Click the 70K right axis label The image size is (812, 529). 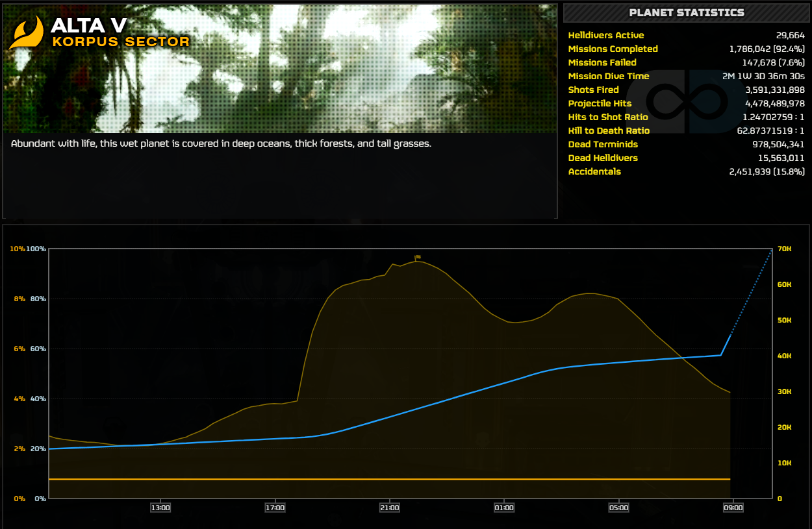tap(783, 249)
